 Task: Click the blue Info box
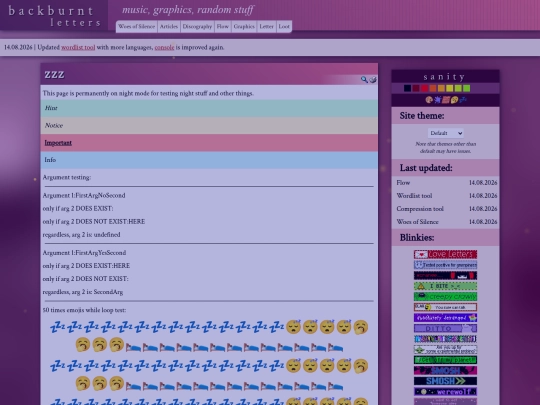point(209,160)
